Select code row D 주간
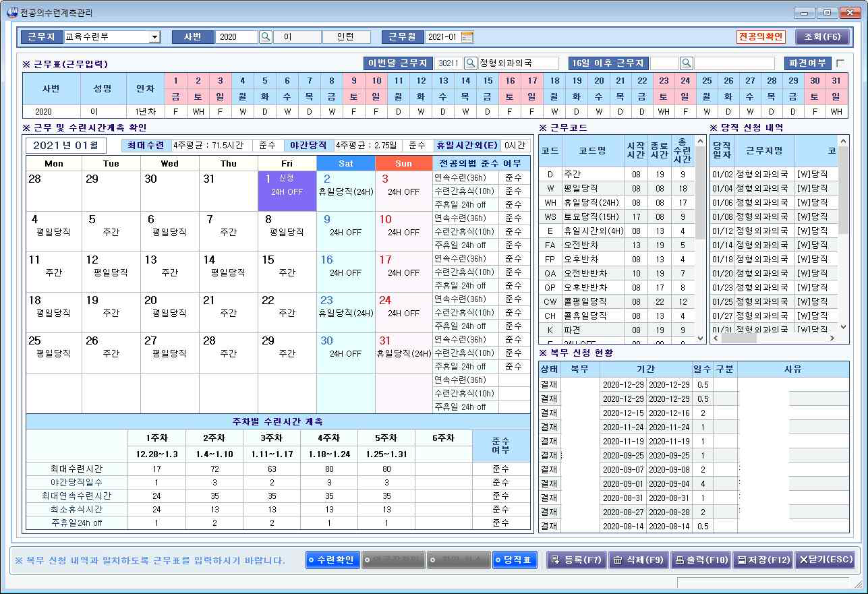This screenshot has height=594, width=868. (x=616, y=174)
